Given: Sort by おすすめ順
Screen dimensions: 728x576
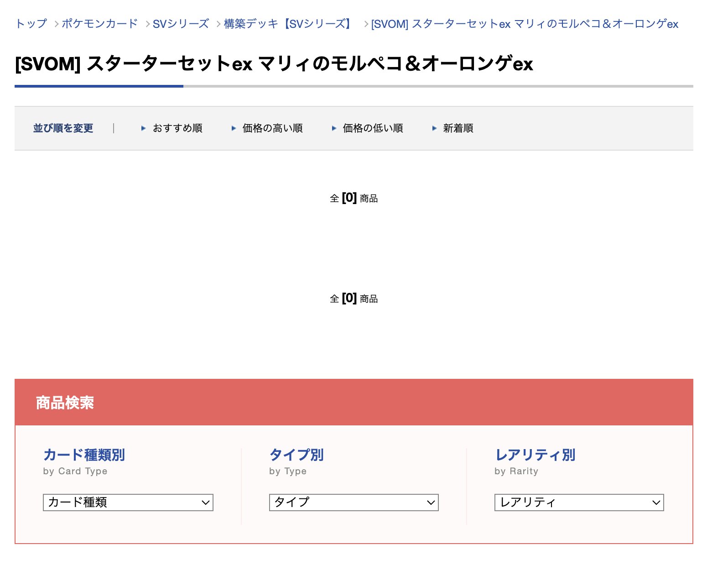Looking at the screenshot, I should (x=177, y=128).
